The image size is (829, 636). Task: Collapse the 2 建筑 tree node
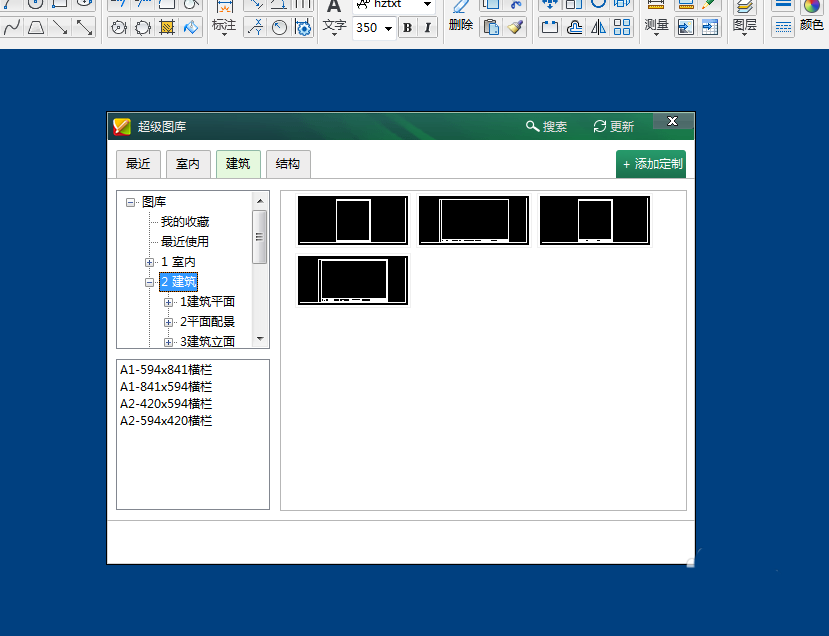tap(149, 282)
